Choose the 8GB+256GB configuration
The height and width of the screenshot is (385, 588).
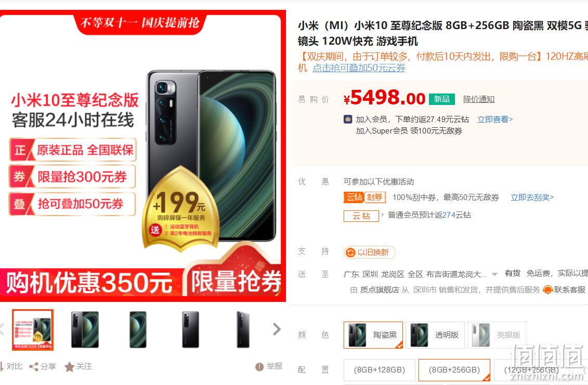point(454,370)
